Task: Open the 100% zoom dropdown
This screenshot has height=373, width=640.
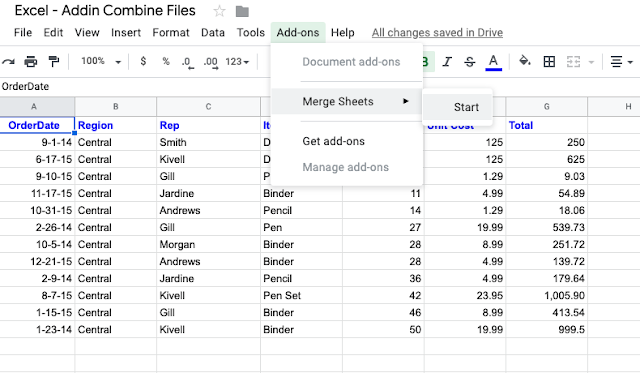Action: 101,61
